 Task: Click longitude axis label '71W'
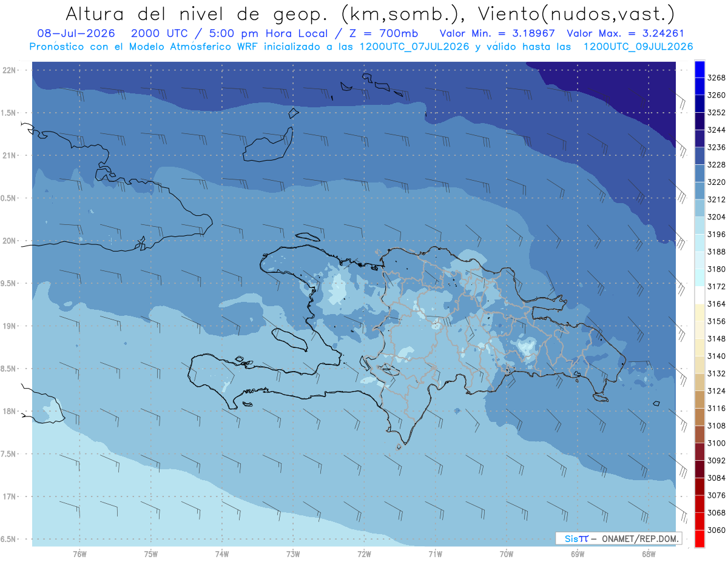pos(435,554)
